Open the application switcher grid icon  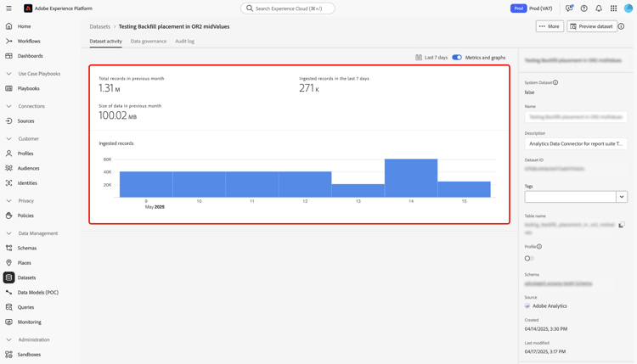pos(613,8)
